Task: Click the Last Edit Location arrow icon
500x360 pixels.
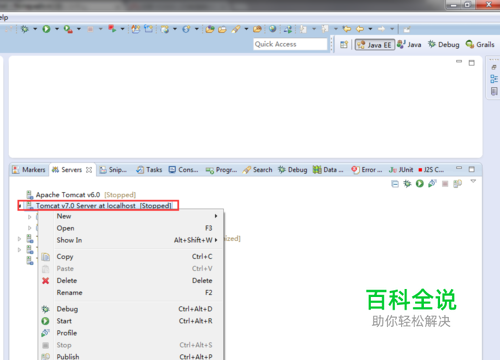Action: click(347, 29)
